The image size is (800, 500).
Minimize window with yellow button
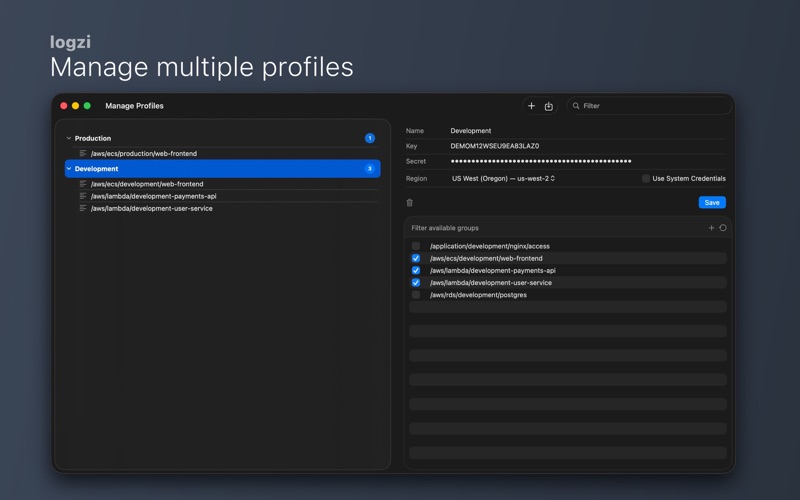76,106
